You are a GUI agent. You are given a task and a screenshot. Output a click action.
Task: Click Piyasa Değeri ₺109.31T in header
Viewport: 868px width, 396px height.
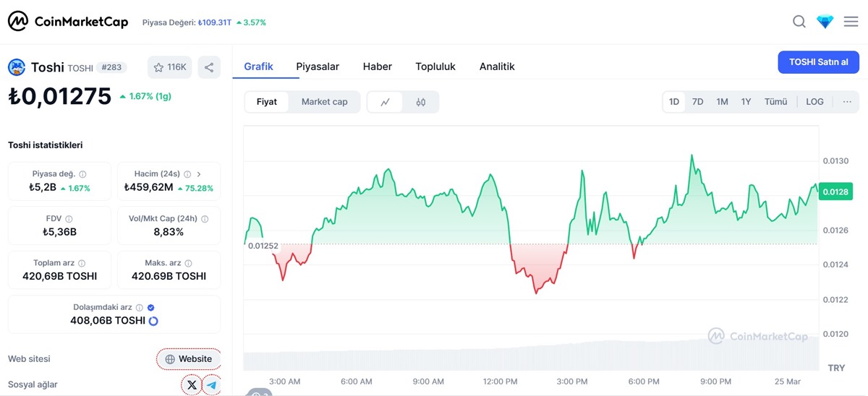click(x=187, y=22)
